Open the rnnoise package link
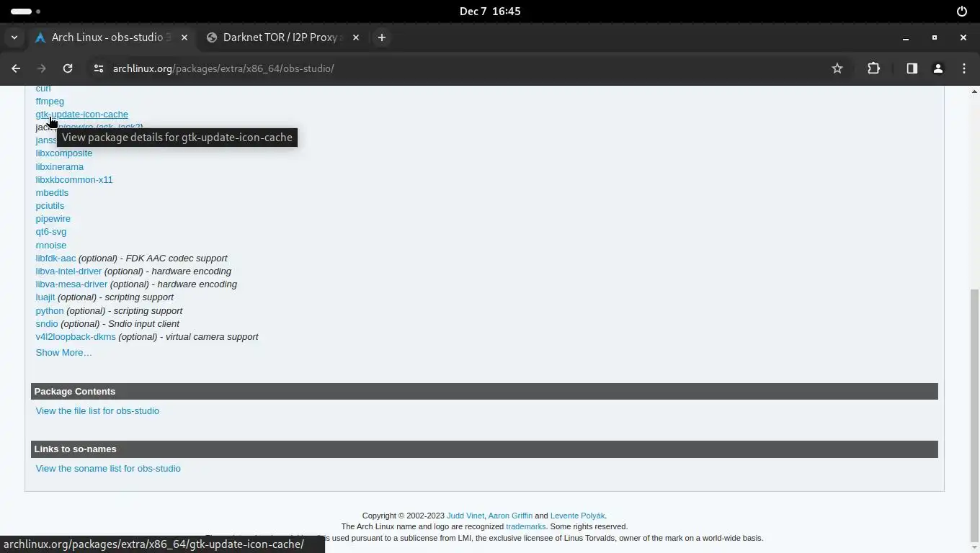The width and height of the screenshot is (980, 553). [51, 246]
